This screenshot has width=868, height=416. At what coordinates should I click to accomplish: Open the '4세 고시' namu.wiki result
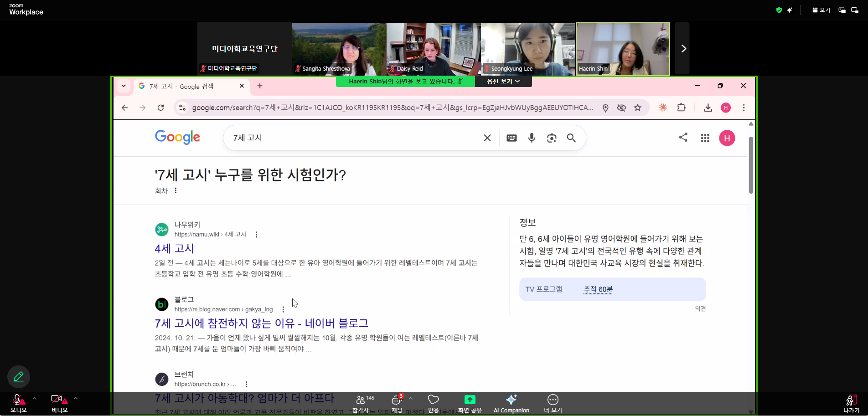(174, 249)
